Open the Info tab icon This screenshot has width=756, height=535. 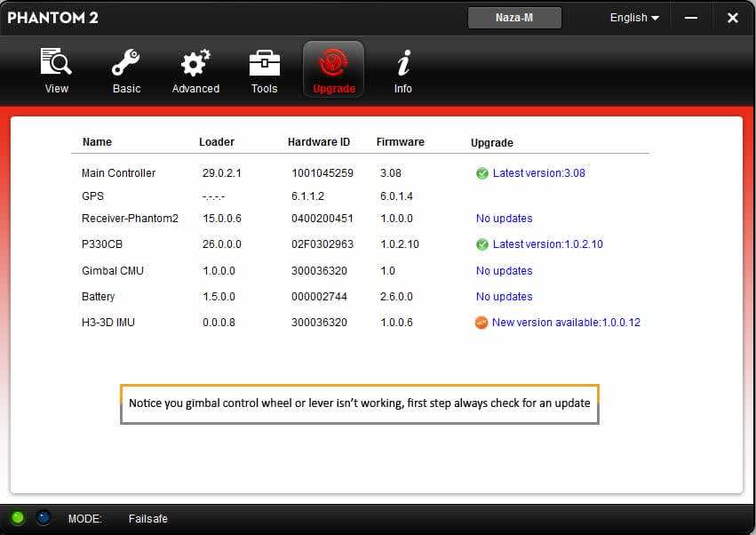403,70
